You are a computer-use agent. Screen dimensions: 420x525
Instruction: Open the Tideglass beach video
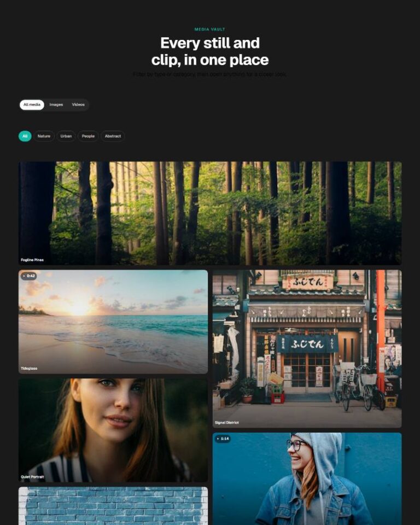point(113,322)
